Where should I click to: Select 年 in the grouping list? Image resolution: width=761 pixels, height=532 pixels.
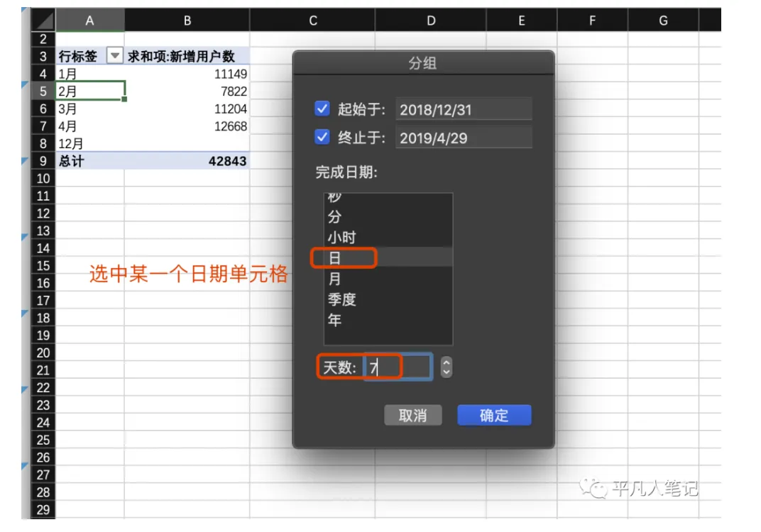tap(388, 320)
